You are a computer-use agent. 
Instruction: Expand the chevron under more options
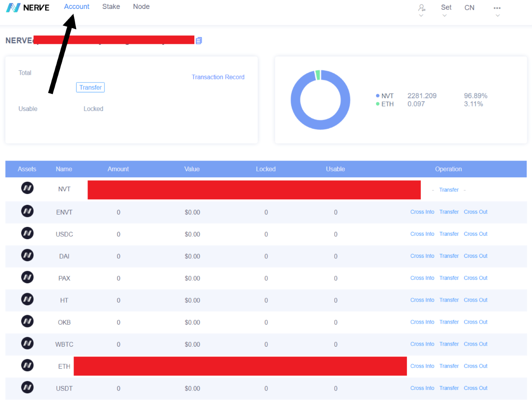[497, 16]
